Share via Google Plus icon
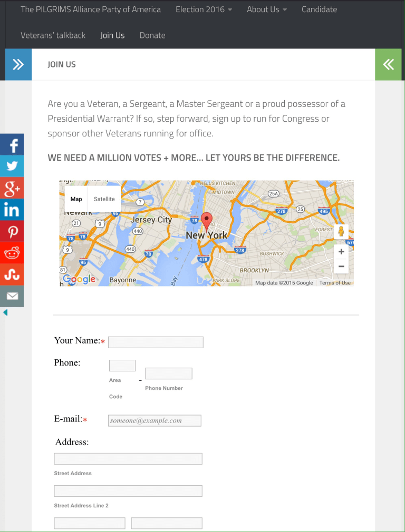Screen dimensions: 405x532 [12, 188]
